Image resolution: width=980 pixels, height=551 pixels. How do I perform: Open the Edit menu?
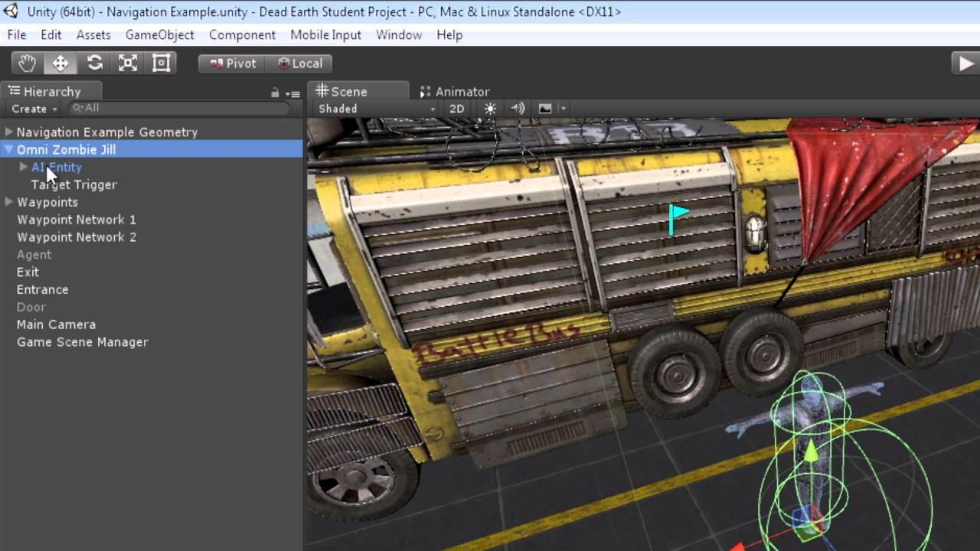51,34
